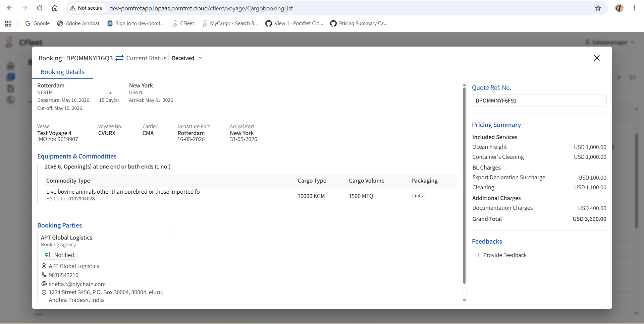Click the plus icon beside Provide Feedback

tap(479, 255)
